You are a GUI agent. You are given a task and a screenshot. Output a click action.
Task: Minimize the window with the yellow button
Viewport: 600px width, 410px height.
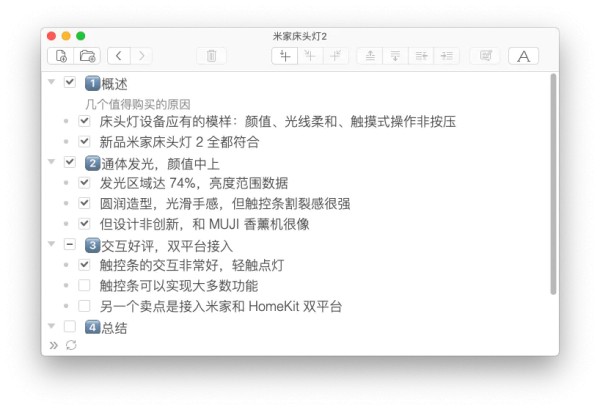[x=66, y=36]
